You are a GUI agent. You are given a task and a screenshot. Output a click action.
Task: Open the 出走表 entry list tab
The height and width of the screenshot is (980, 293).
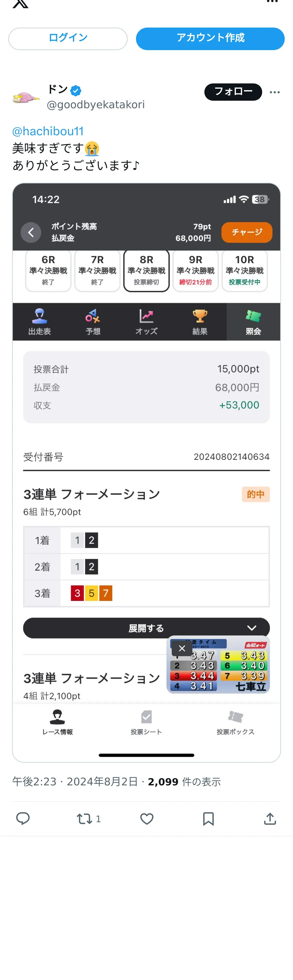[x=40, y=322]
